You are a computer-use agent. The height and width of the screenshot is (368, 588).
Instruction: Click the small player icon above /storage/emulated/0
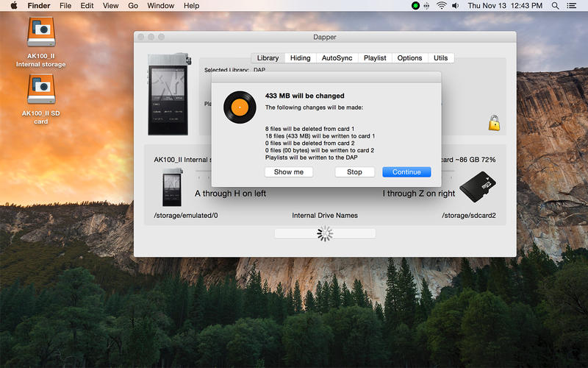coord(173,187)
